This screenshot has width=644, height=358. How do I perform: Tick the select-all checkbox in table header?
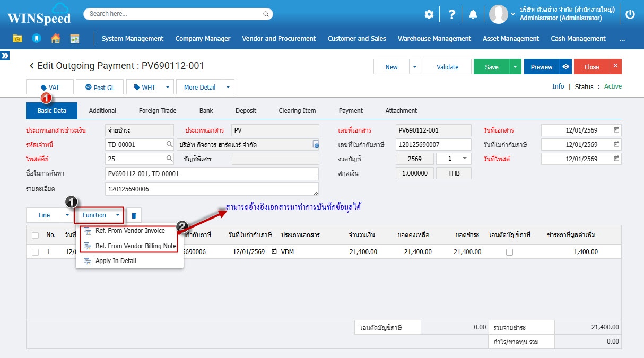point(35,235)
